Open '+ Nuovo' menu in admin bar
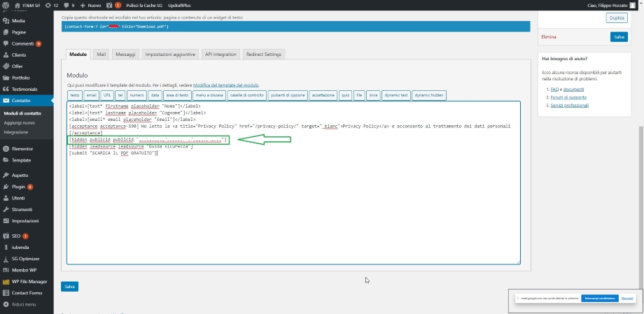This screenshot has height=314, width=644. [91, 5]
